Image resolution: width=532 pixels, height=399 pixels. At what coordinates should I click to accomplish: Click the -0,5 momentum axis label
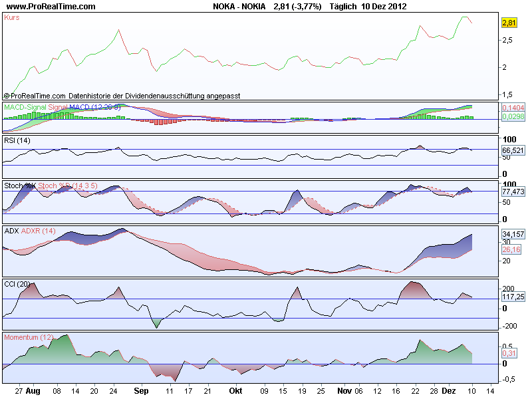(x=508, y=379)
